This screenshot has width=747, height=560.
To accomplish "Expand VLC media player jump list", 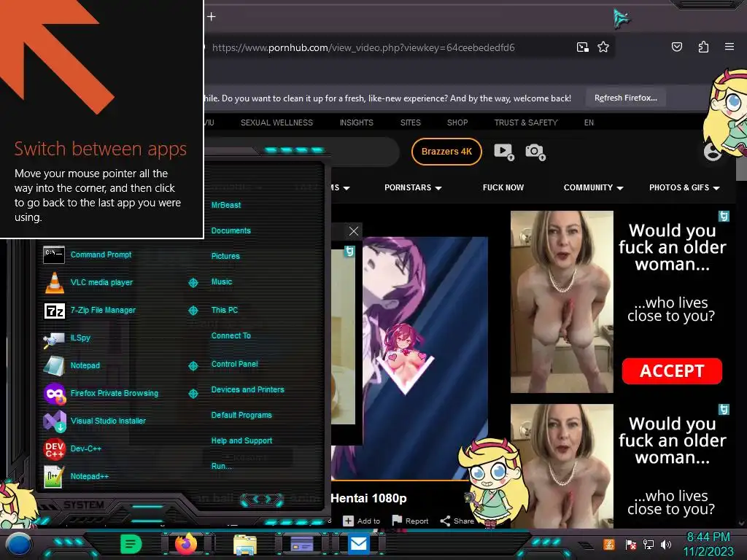I will (193, 282).
